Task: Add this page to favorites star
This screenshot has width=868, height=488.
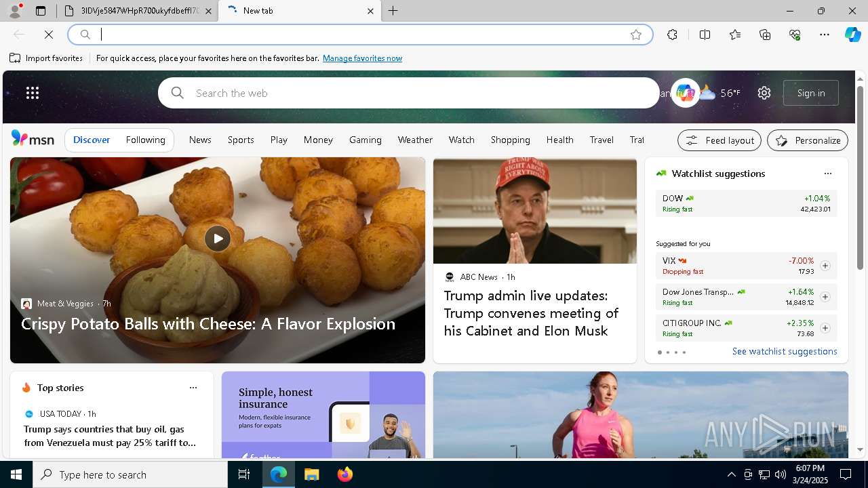Action: pos(635,35)
